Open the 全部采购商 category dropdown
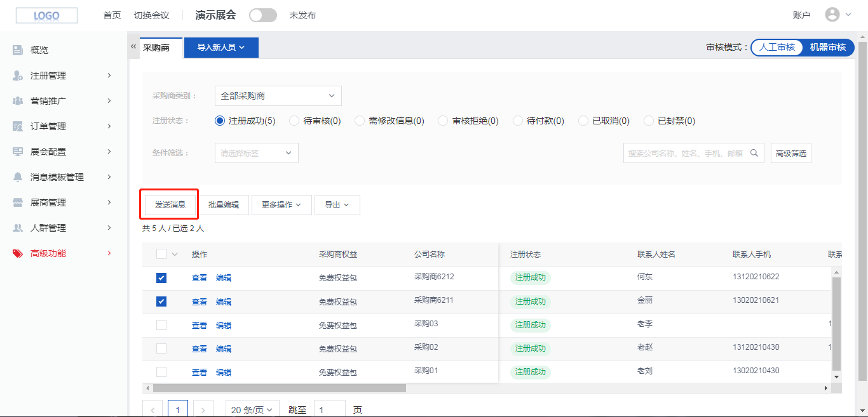868x417 pixels. 278,96
